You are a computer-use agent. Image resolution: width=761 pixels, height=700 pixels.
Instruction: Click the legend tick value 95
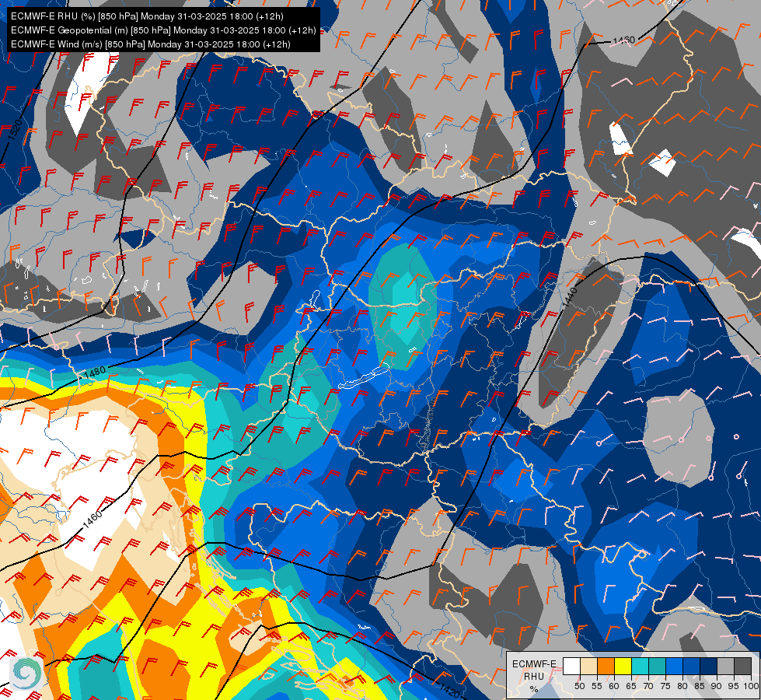coord(734,686)
